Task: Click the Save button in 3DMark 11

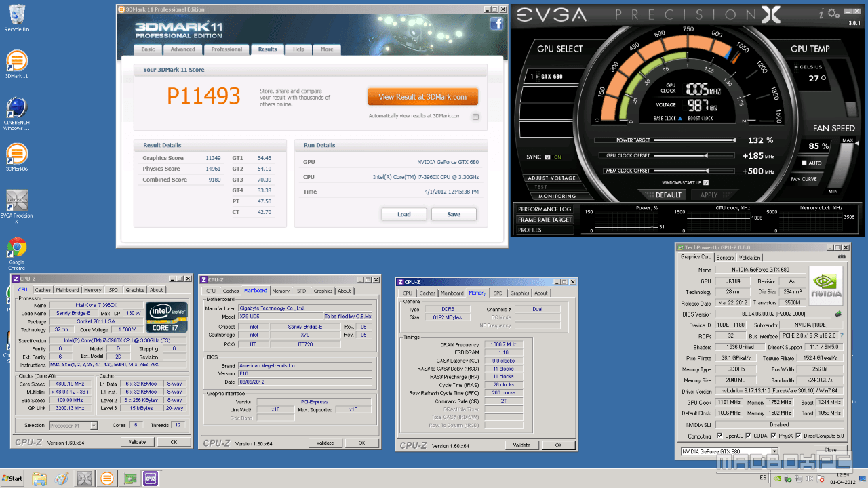Action: tap(454, 214)
